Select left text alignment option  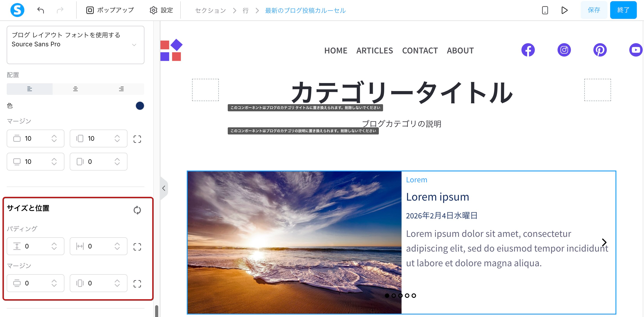tap(29, 89)
